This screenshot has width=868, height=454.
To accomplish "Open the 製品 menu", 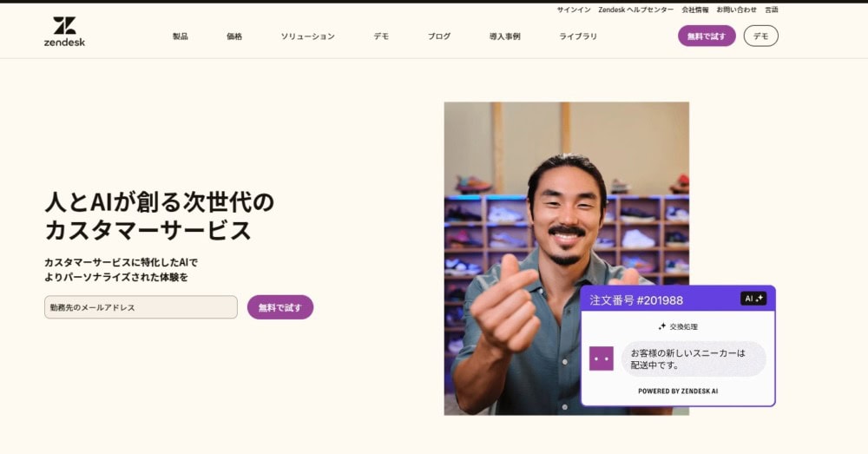I will point(180,36).
